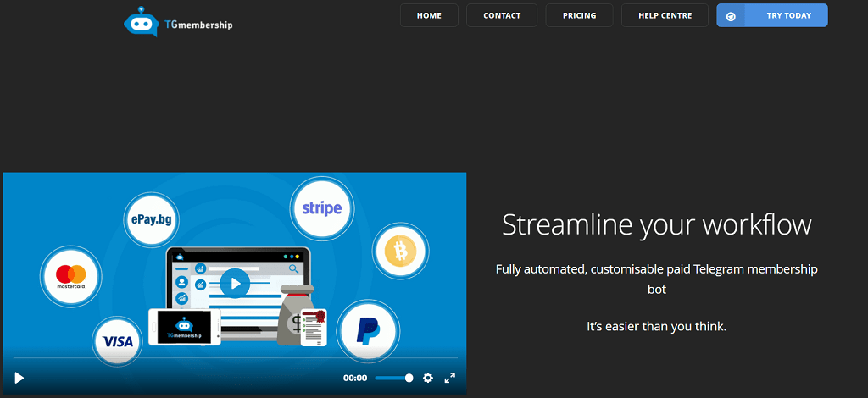The image size is (868, 398).
Task: Click the "It's easier than you think." text
Action: click(657, 327)
